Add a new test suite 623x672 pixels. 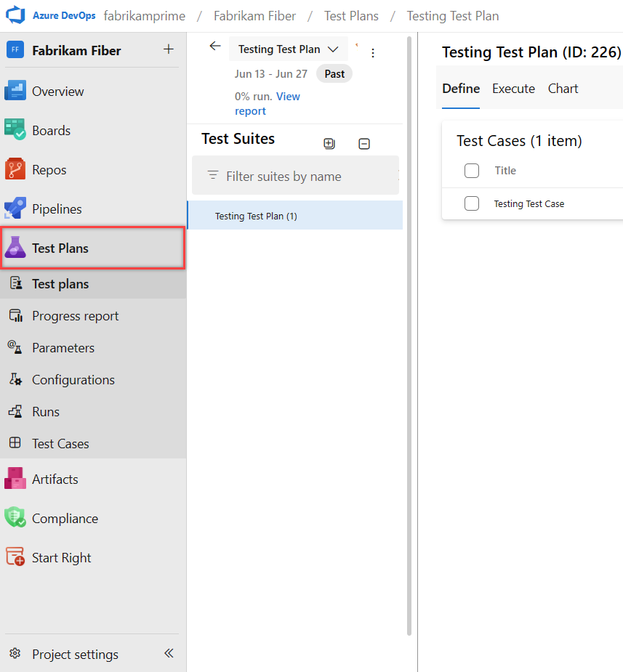point(329,143)
